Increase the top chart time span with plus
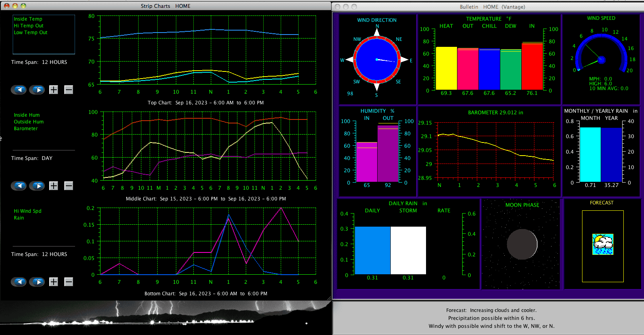644x335 pixels. pyautogui.click(x=54, y=90)
